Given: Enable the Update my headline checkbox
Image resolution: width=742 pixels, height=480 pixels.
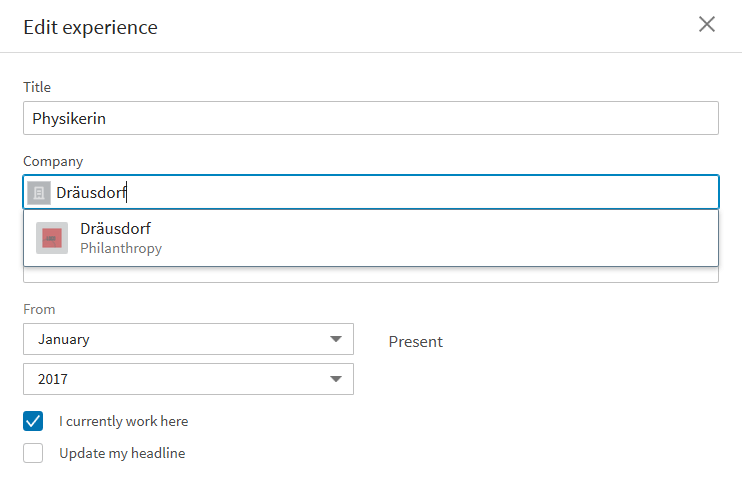Looking at the screenshot, I should click(x=34, y=453).
